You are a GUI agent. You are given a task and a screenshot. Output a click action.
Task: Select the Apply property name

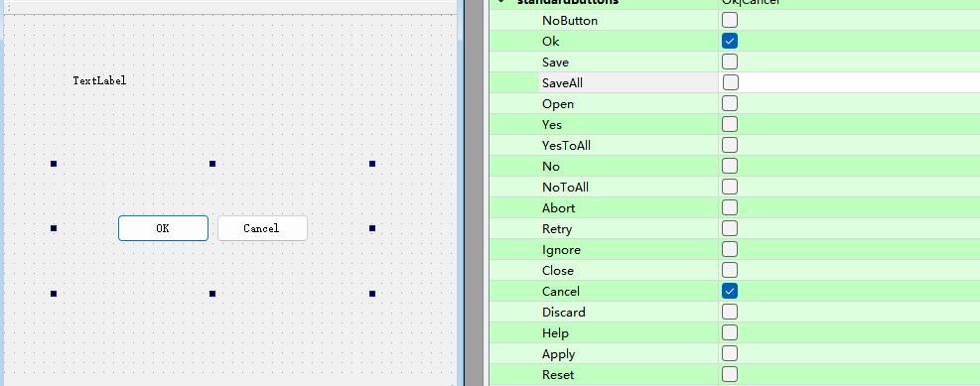[x=558, y=354]
